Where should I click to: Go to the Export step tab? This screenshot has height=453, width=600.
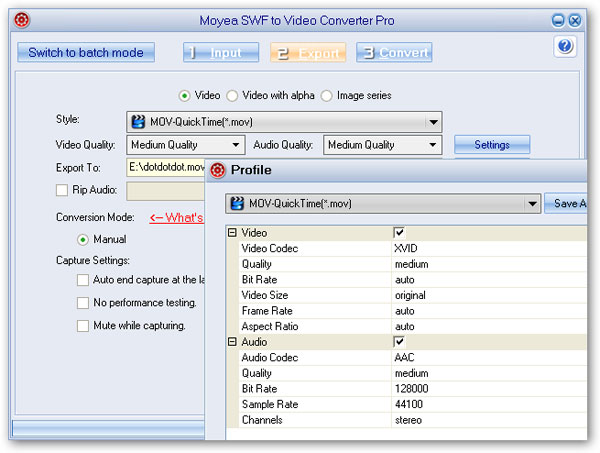(308, 52)
